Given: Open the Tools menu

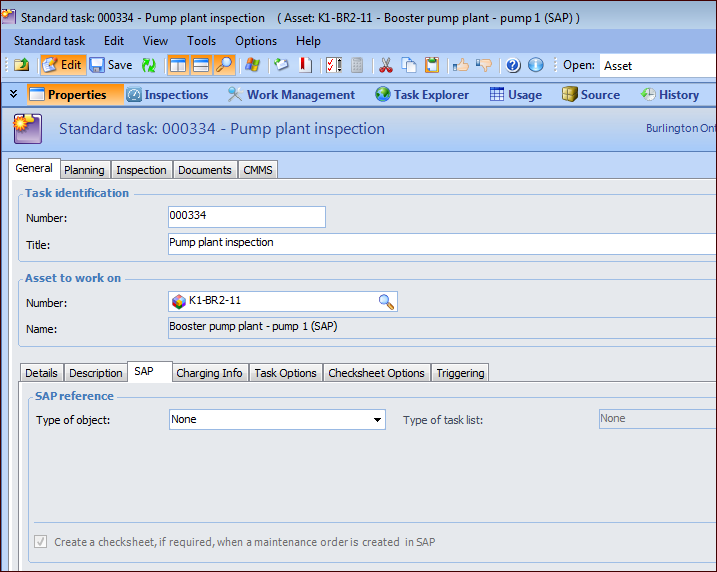Looking at the screenshot, I should (201, 41).
